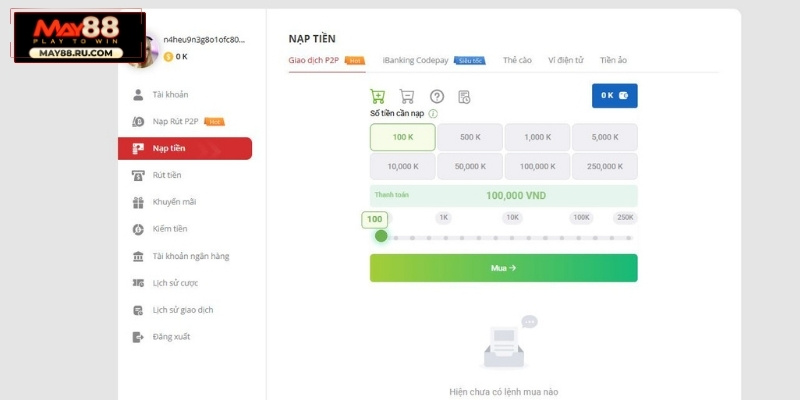The height and width of the screenshot is (400, 800).
Task: Click the green Mua button
Action: click(x=504, y=268)
